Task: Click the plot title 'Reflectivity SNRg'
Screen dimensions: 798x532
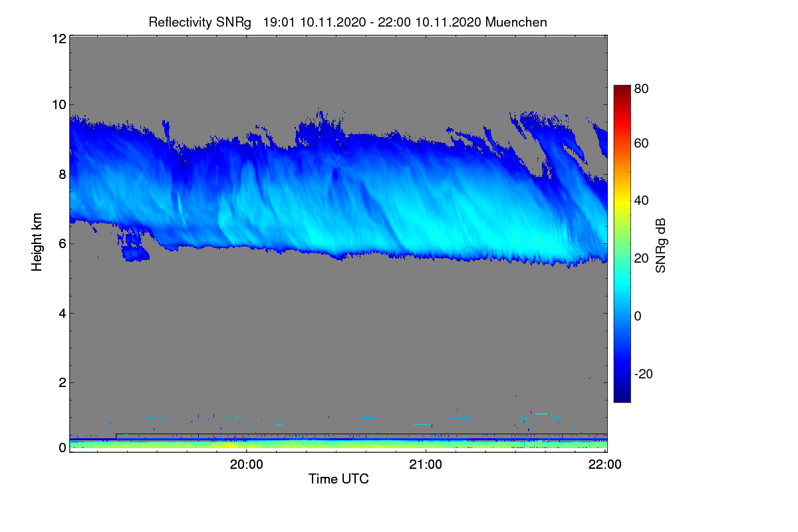Action: 199,22
